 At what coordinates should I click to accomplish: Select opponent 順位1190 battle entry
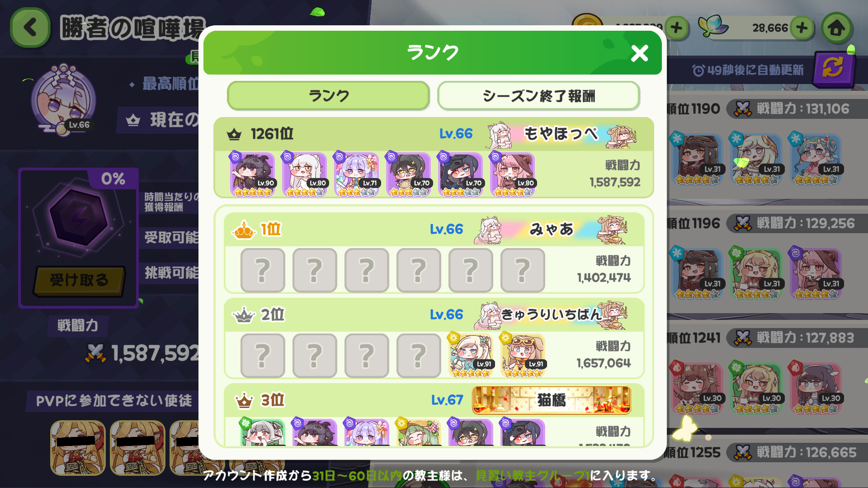[767, 148]
